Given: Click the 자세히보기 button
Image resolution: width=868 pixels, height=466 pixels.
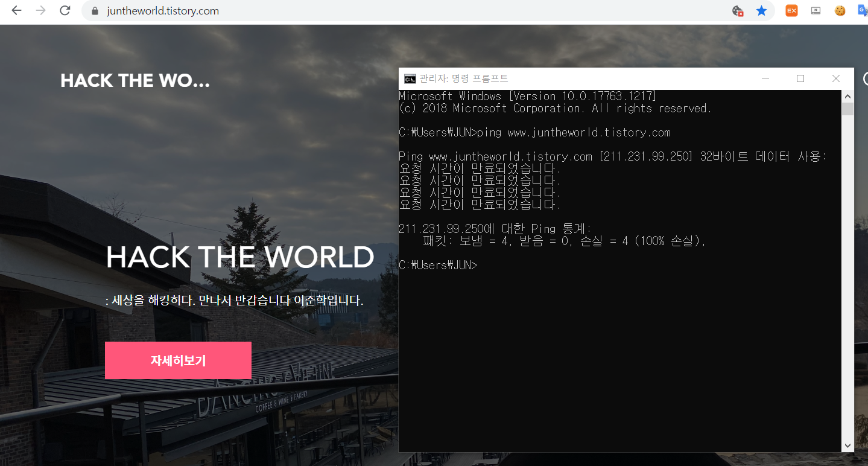Looking at the screenshot, I should pos(178,360).
